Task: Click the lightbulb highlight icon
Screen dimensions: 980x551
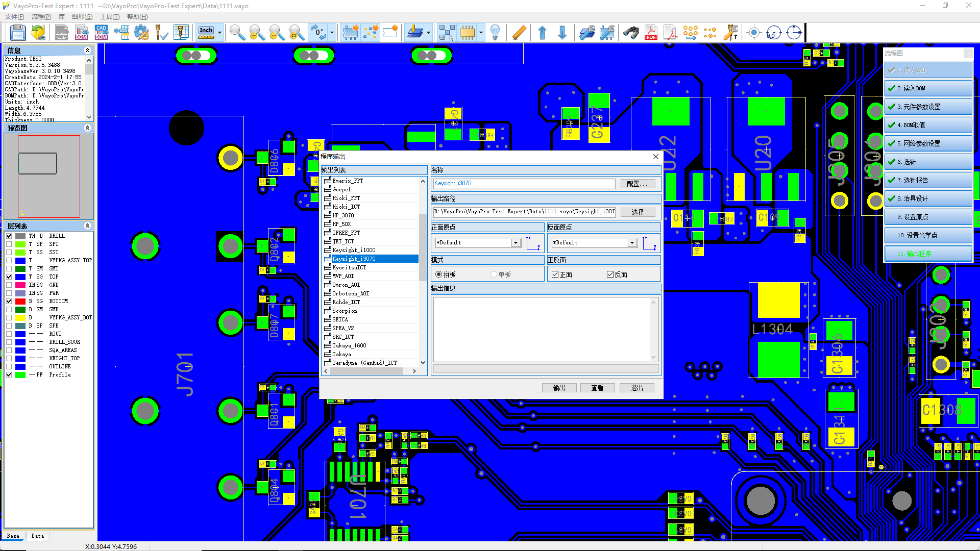Action: coord(495,33)
